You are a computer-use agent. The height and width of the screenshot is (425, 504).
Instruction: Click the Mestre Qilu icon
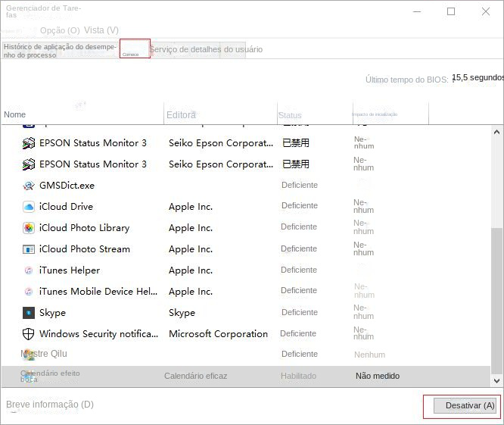29,355
